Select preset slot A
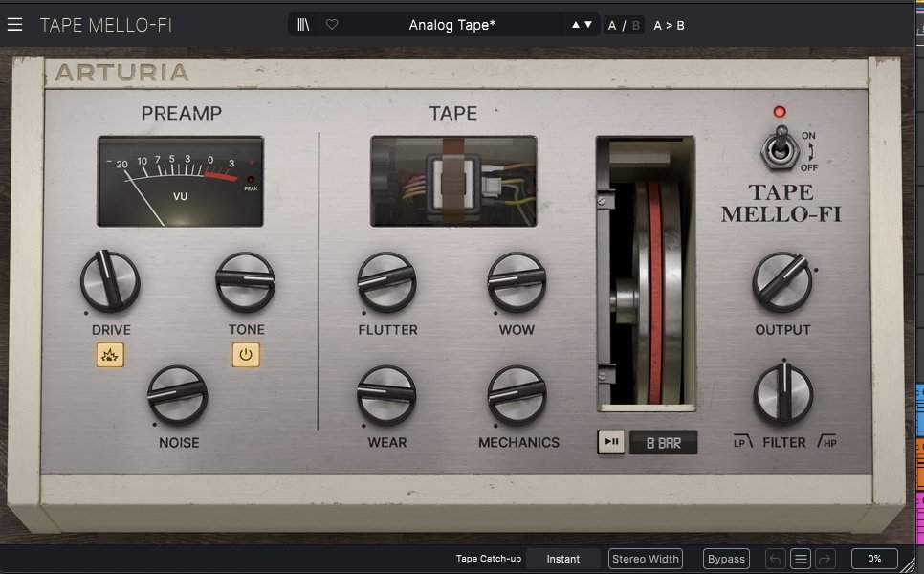Screen dimensions: 924x574 point(612,25)
